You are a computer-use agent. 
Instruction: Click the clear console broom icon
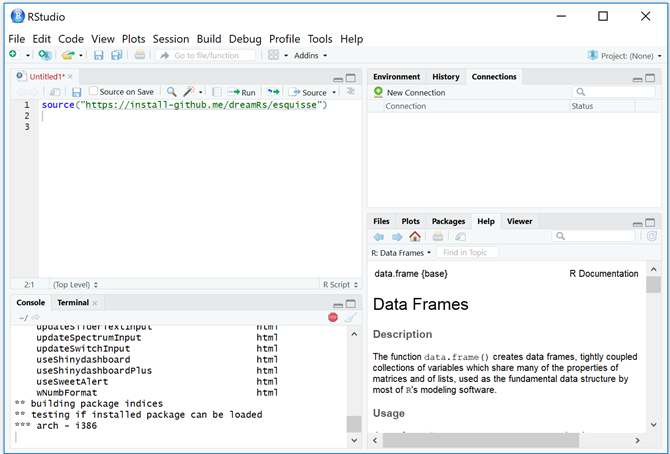[x=350, y=317]
